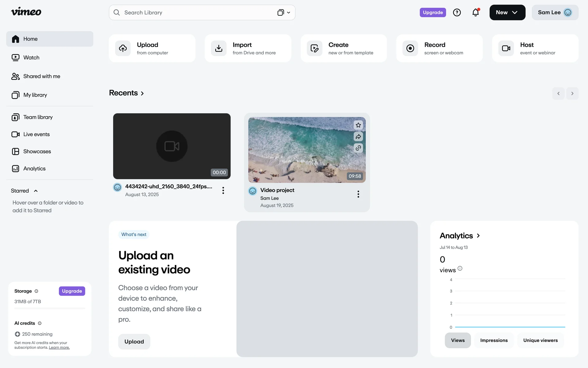The width and height of the screenshot is (588, 368).
Task: Click the next arrow in Recents
Action: [x=572, y=94]
